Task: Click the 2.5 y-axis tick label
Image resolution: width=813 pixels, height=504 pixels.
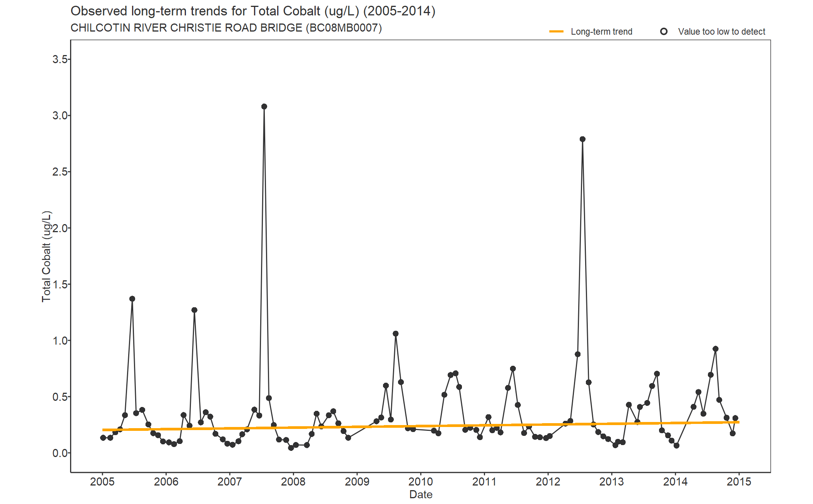Action: pos(60,172)
